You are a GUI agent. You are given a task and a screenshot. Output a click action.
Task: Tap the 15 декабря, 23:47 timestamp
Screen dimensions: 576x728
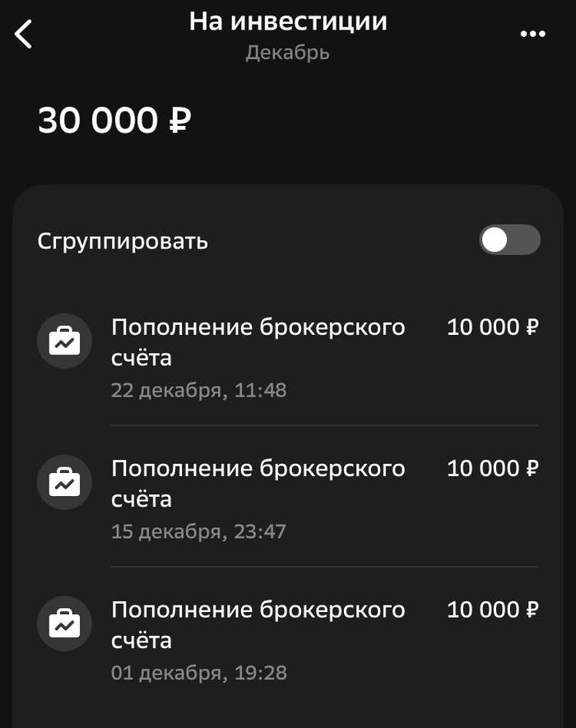pos(199,531)
